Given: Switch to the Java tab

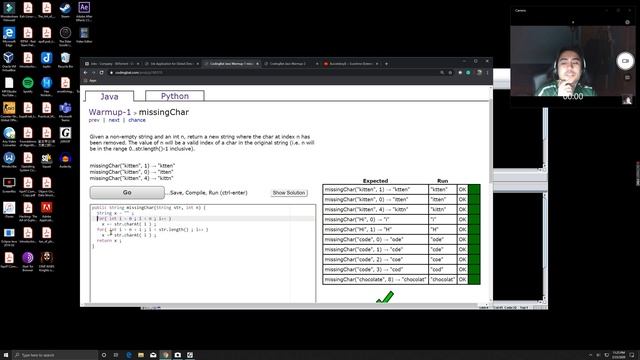Looking at the screenshot, I should click(109, 96).
